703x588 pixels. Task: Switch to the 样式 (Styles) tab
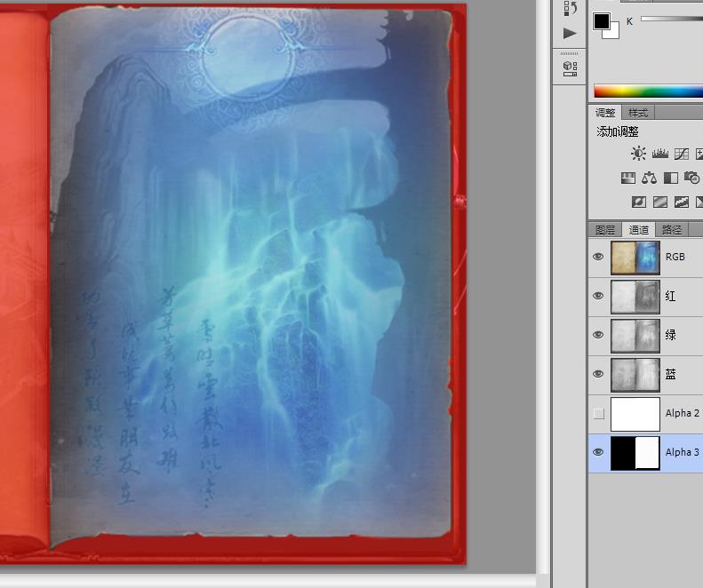pos(638,113)
